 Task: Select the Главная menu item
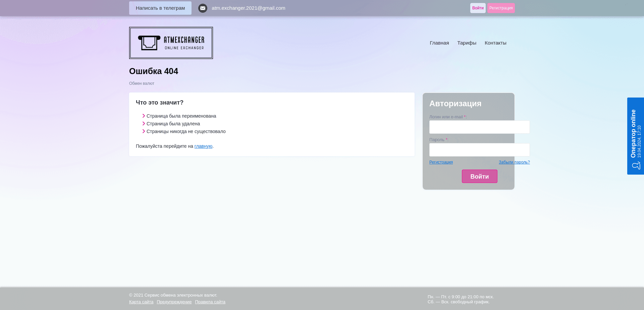[x=439, y=43]
